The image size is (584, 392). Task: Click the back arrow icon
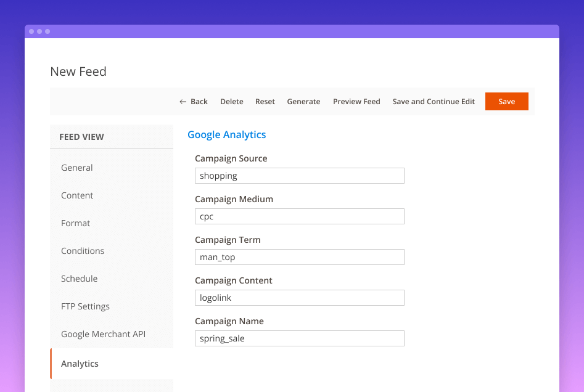[x=183, y=101]
